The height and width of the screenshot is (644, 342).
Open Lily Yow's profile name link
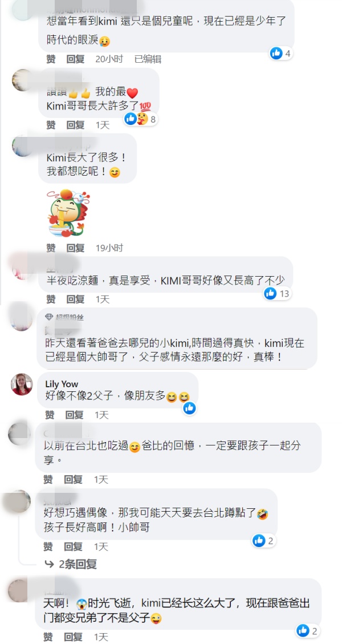coord(61,384)
